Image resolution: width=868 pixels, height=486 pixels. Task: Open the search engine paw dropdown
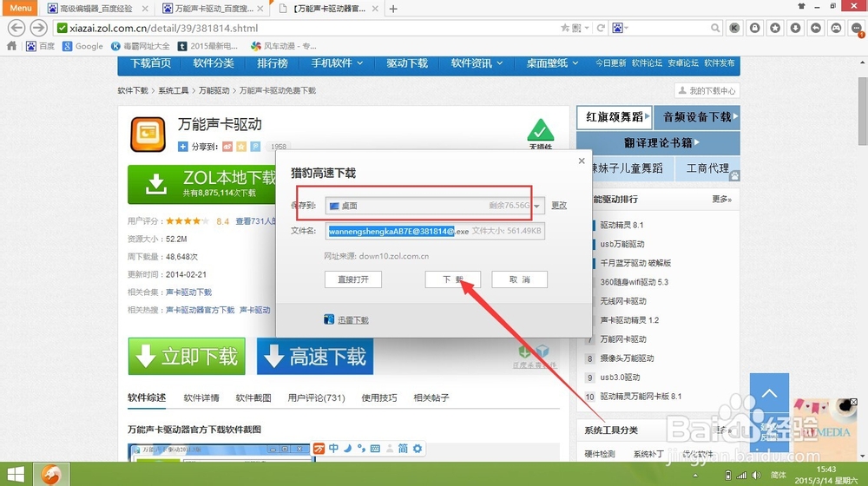(x=621, y=28)
